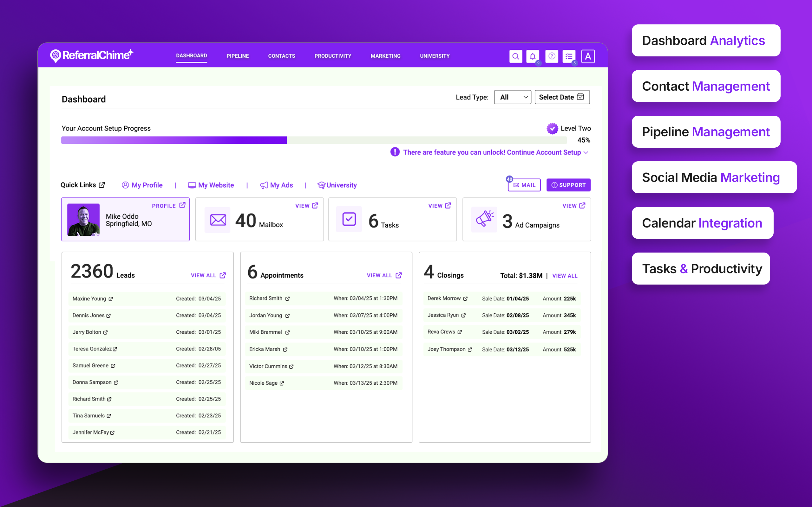Image resolution: width=812 pixels, height=507 pixels.
Task: Open the account avatar letter A
Action: point(588,56)
